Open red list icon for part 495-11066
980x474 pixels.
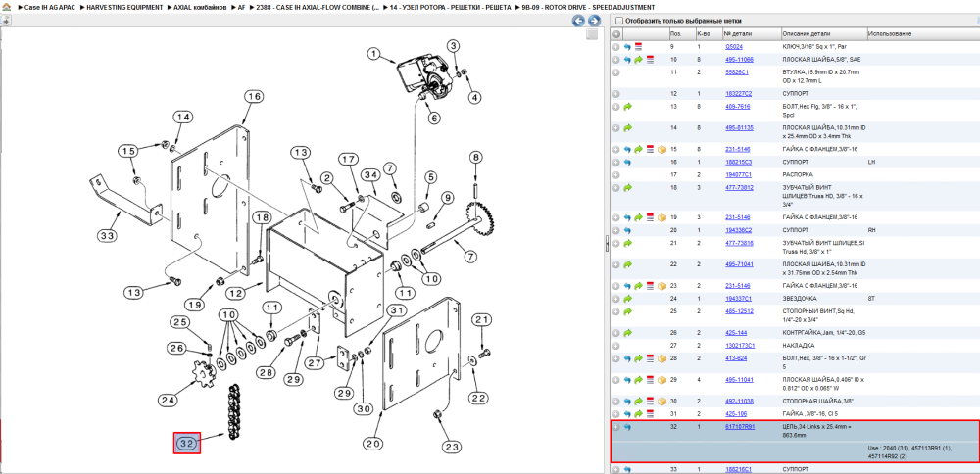(650, 60)
